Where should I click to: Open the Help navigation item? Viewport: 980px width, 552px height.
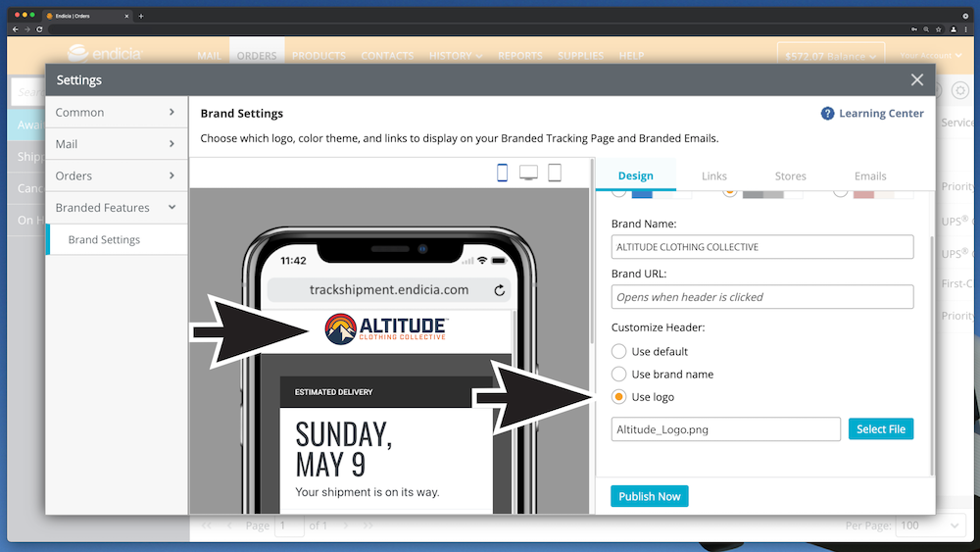631,56
